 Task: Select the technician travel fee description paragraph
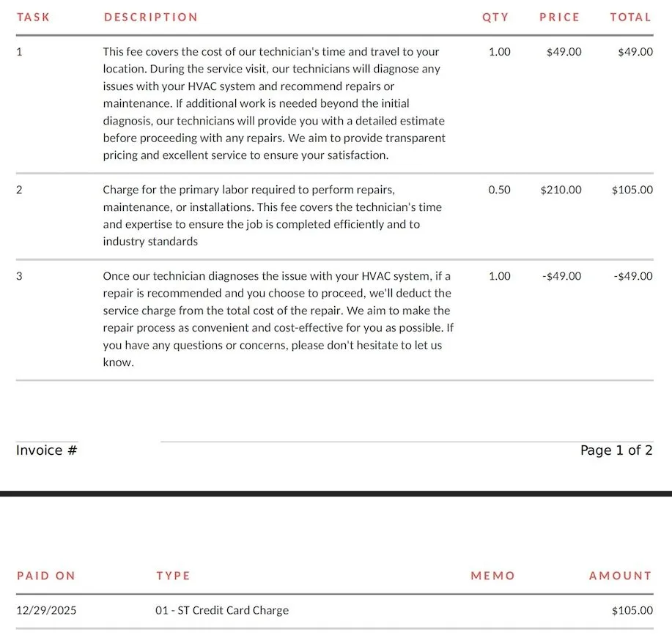click(x=274, y=103)
